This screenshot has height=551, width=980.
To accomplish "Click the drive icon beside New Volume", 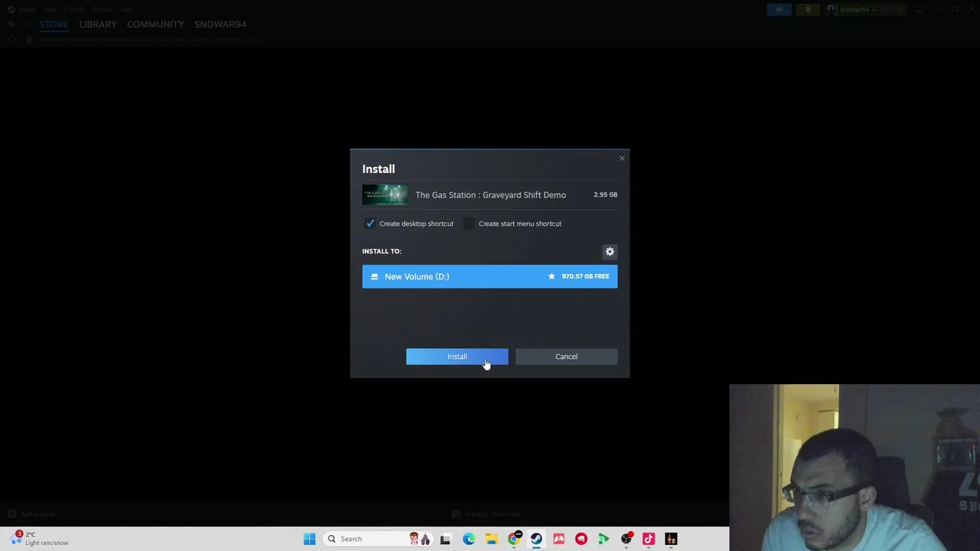I will pos(374,276).
